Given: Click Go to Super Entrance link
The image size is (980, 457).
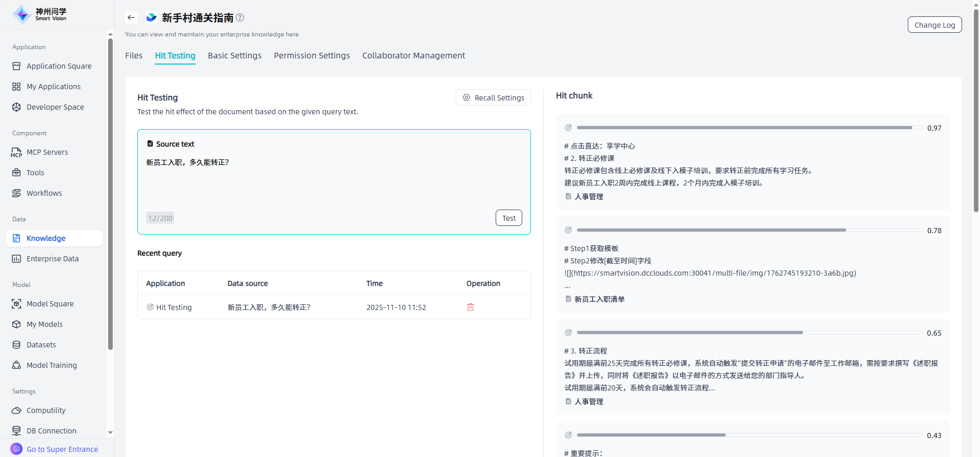Looking at the screenshot, I should [62, 449].
